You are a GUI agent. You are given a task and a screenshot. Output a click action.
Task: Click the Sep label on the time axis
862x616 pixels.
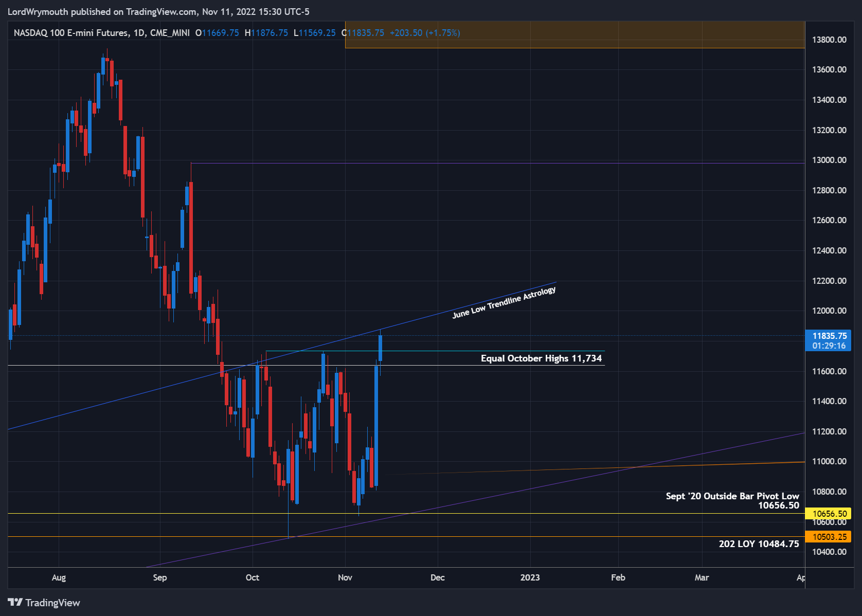(x=160, y=577)
